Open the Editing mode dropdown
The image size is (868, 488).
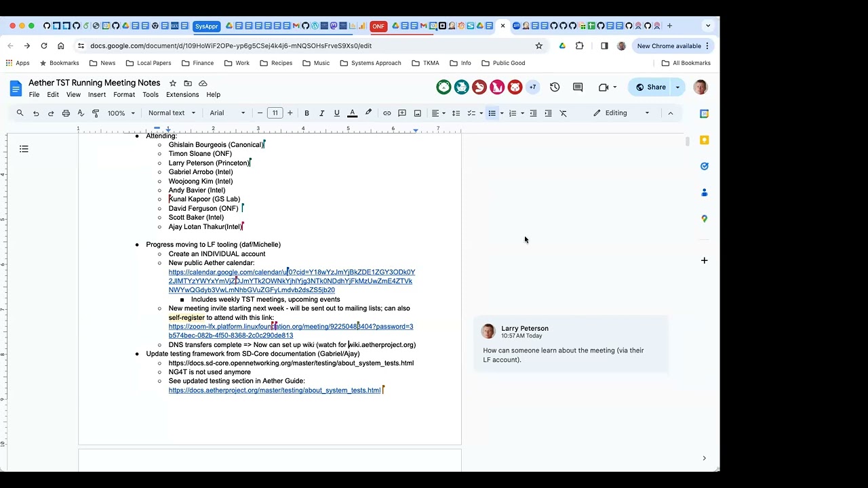[x=621, y=113]
